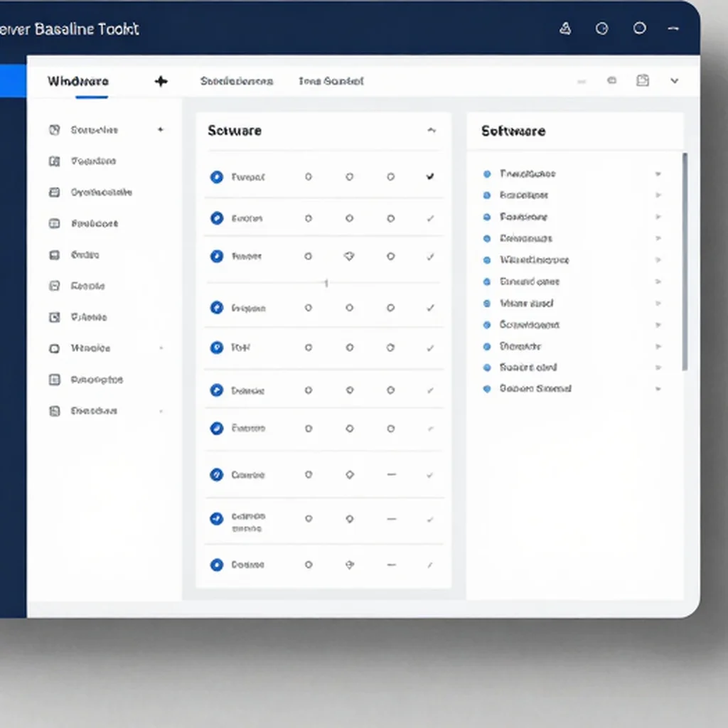The image size is (728, 728).
Task: Click the save disk icon in tab bar
Action: [x=643, y=81]
